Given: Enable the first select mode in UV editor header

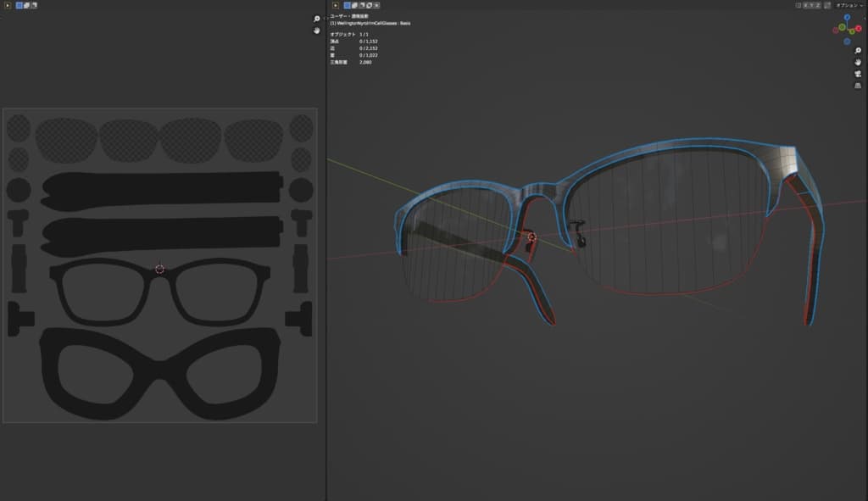Looking at the screenshot, I should click(x=19, y=5).
